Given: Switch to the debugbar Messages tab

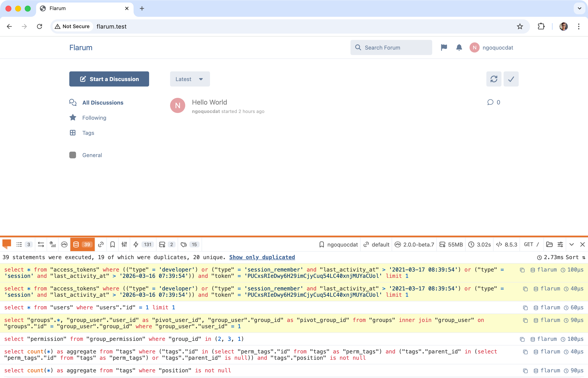Looking at the screenshot, I should [x=24, y=244].
